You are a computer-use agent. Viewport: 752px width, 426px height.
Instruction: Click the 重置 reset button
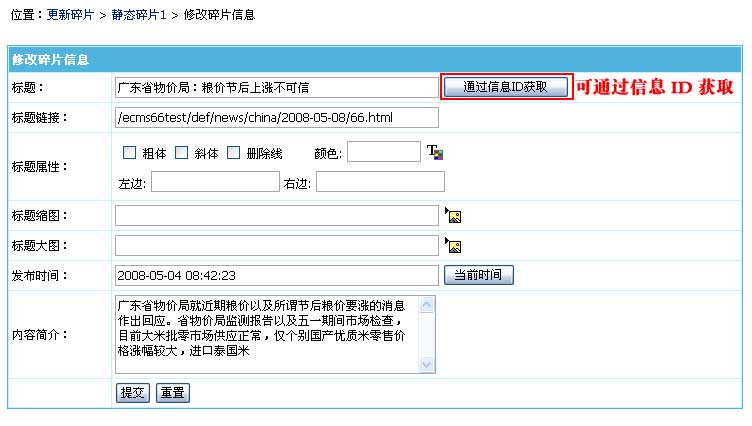pos(172,393)
